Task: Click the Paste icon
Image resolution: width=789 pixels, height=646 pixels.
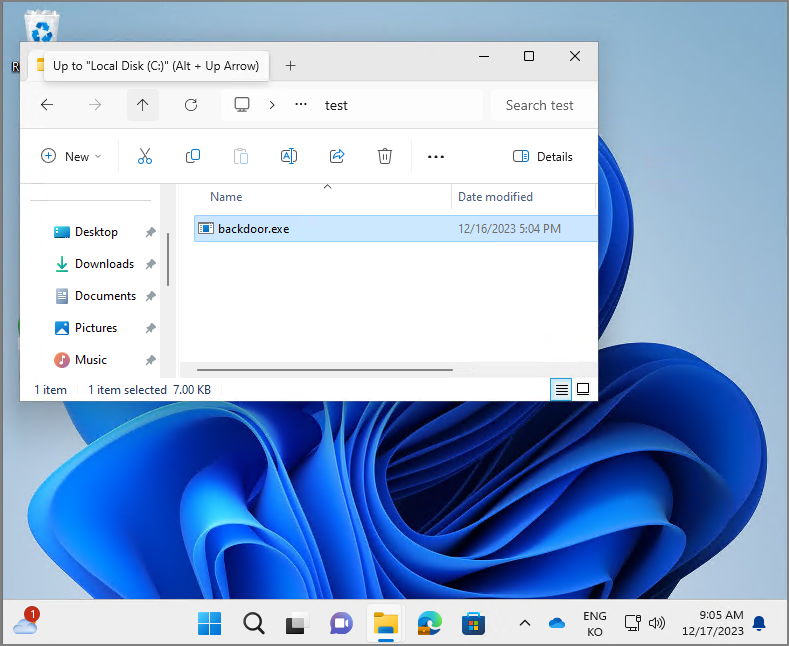Action: tap(241, 156)
